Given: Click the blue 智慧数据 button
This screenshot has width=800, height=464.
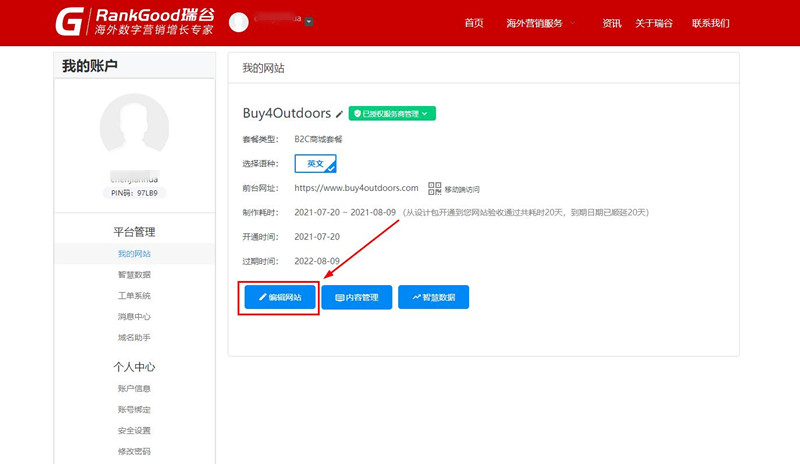Looking at the screenshot, I should [x=433, y=297].
